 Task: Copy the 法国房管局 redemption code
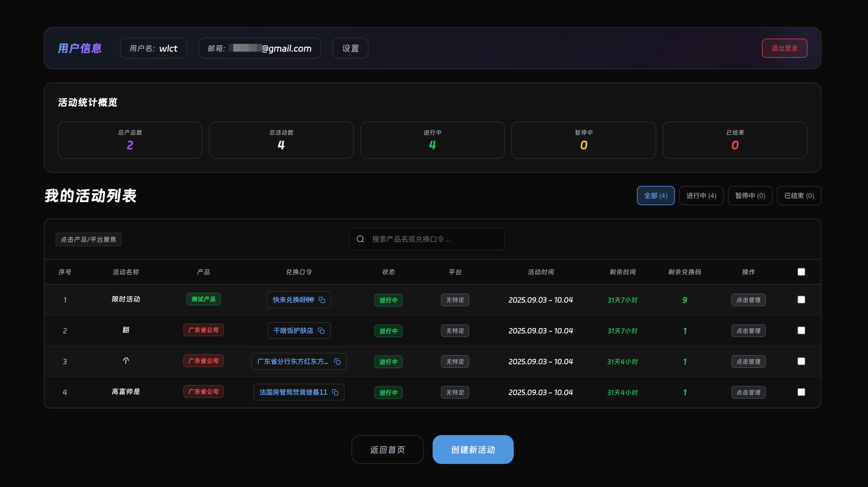335,392
